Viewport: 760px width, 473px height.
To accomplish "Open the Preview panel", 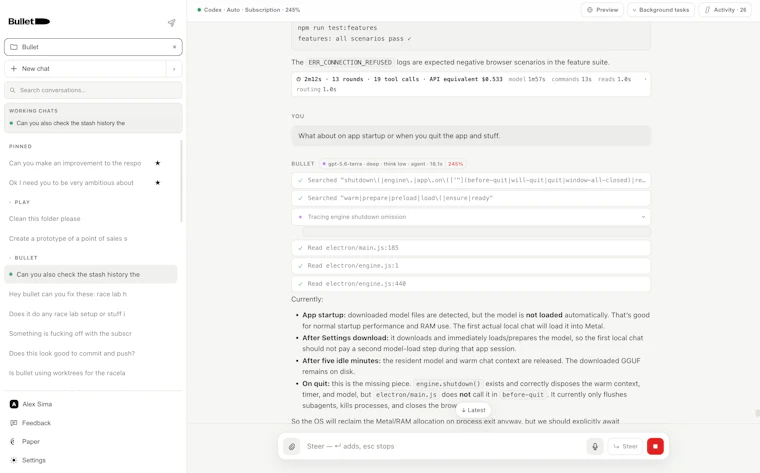I will (602, 10).
